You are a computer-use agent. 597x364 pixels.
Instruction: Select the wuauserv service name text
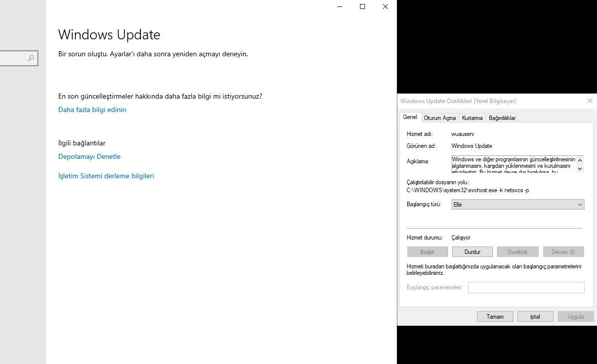463,134
